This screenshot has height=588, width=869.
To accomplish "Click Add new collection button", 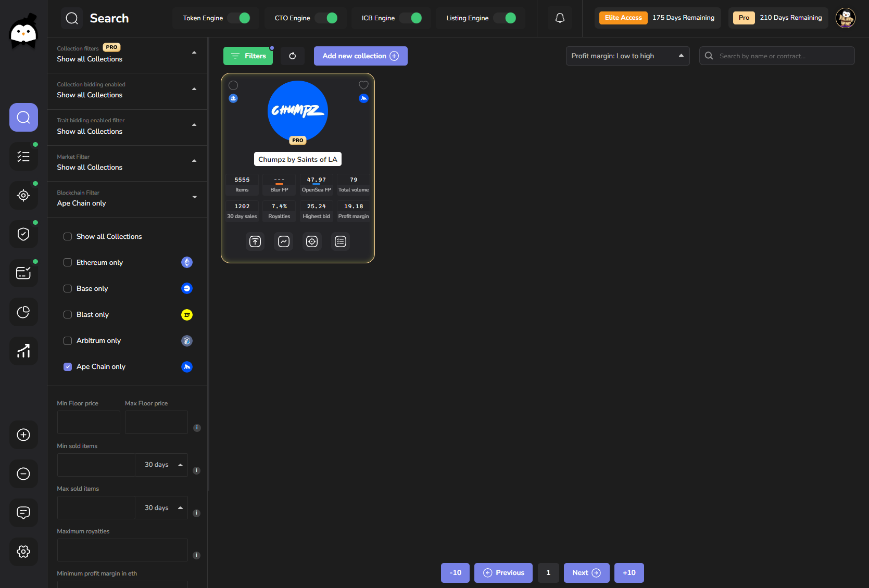I will (361, 56).
